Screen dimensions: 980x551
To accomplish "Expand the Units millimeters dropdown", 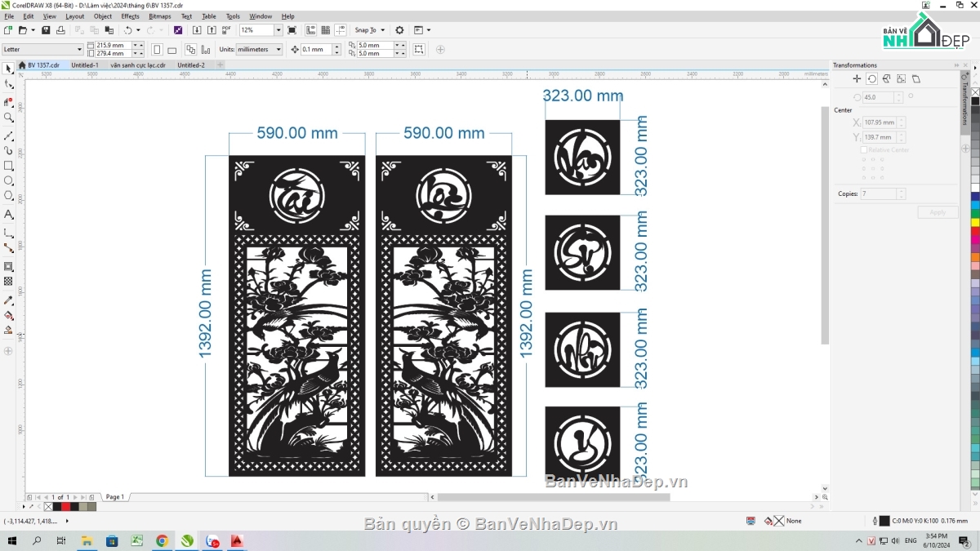I will pyautogui.click(x=278, y=50).
